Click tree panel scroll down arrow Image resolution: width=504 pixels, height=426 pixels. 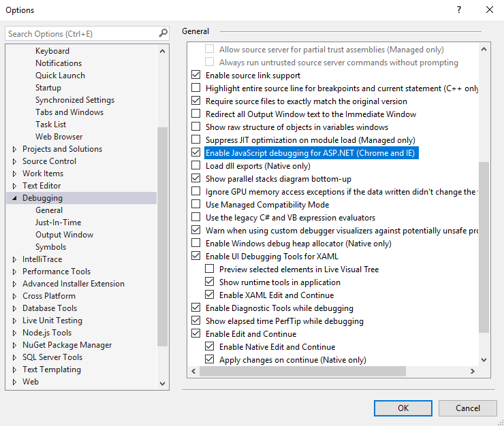point(162,383)
